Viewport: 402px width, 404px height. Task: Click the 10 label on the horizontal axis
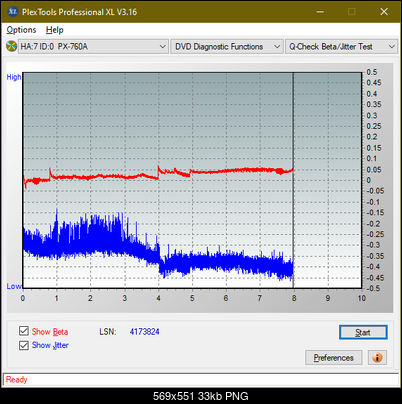tap(362, 298)
